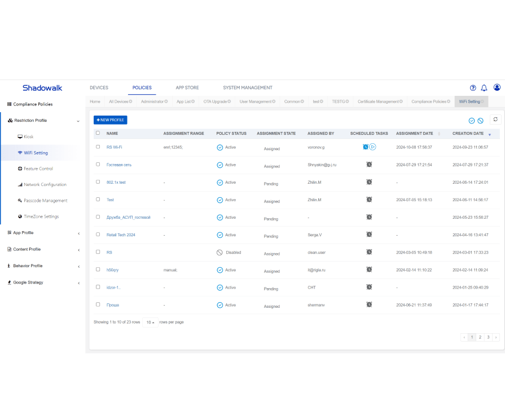Open the rows per page dropdown
Image resolution: width=505 pixels, height=420 pixels.
[151, 322]
